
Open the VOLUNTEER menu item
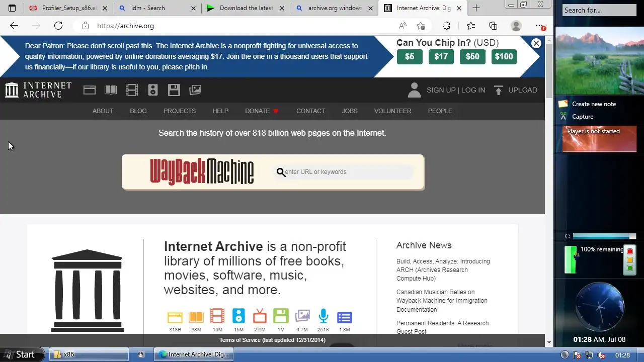[392, 111]
